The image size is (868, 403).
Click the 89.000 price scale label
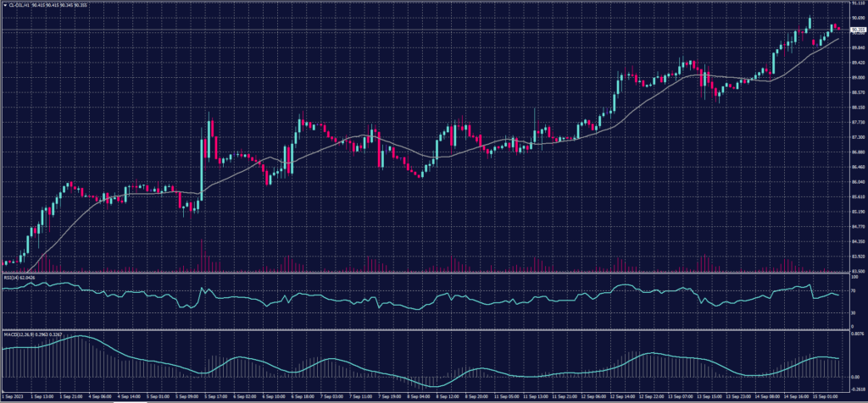tap(857, 78)
